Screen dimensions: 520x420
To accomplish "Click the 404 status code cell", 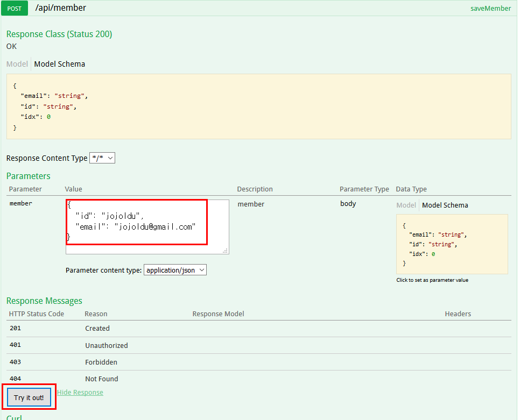I will [x=15, y=378].
